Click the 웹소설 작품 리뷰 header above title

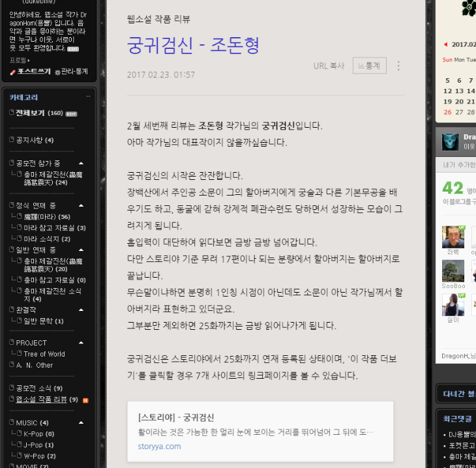click(158, 19)
